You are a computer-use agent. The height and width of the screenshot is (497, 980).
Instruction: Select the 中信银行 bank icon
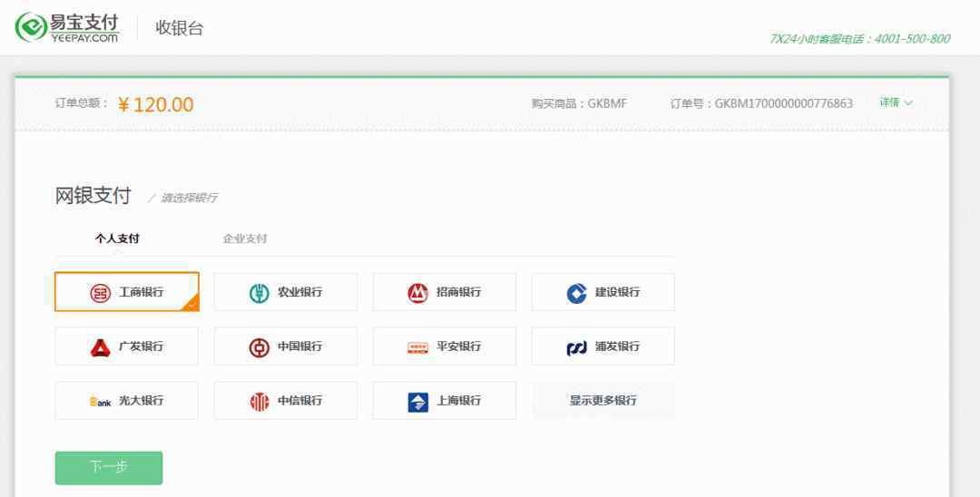click(259, 402)
